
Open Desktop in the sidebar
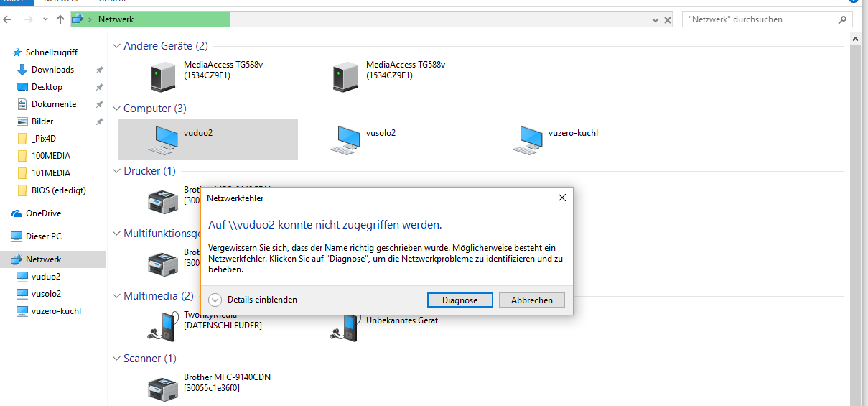click(47, 87)
